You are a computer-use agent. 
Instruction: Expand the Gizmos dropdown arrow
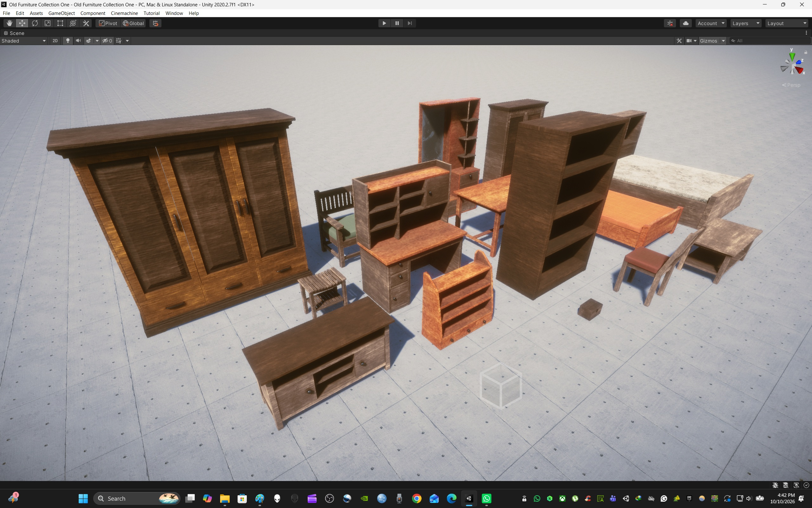723,41
